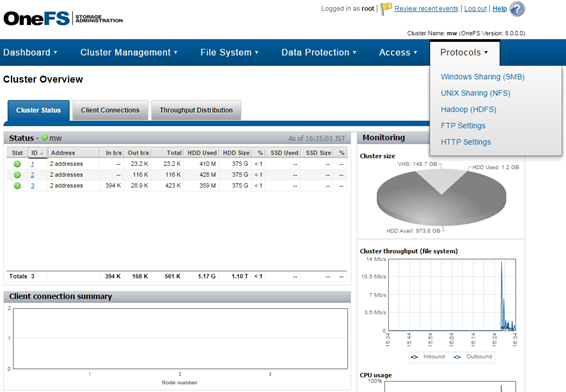Open the Throughput Distribution tab
Viewport: 566px width, 392px height.
196,110
